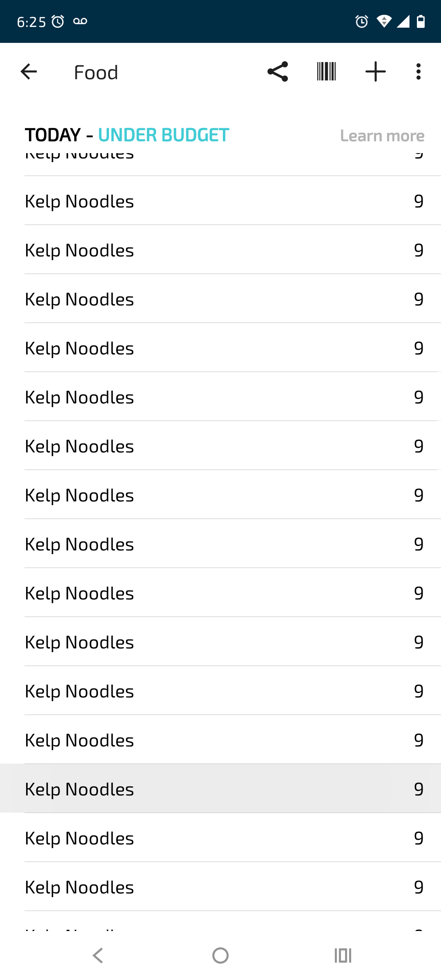Screen dimensions: 441x980
Task: Tap the UNDER BUDGET status text
Action: point(163,135)
